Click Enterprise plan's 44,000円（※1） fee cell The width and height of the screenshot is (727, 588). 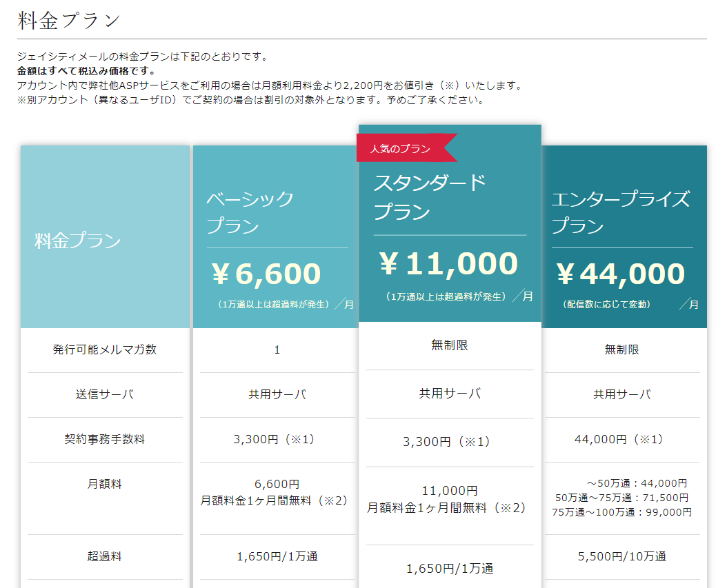[x=621, y=439]
